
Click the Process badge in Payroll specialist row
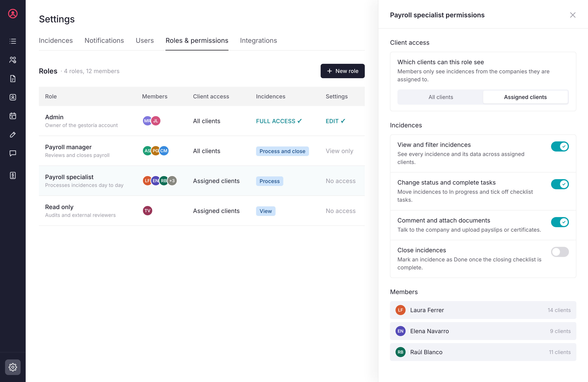tap(269, 181)
